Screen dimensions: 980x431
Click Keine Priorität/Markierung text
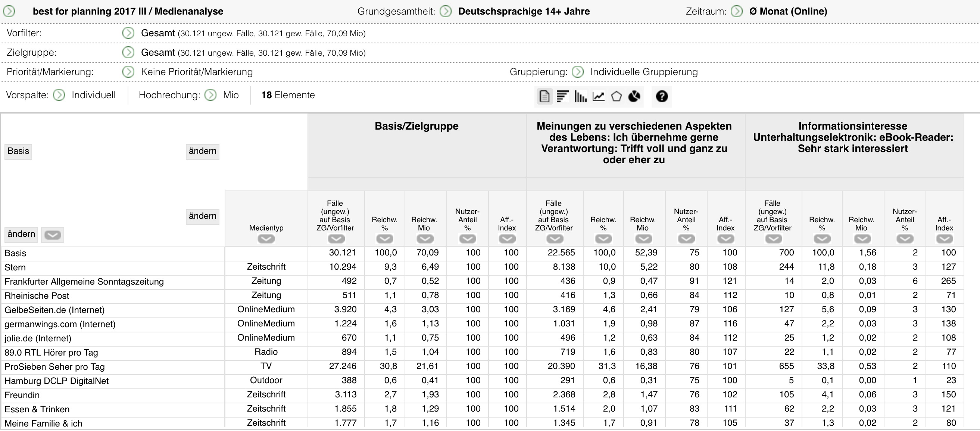(x=197, y=72)
